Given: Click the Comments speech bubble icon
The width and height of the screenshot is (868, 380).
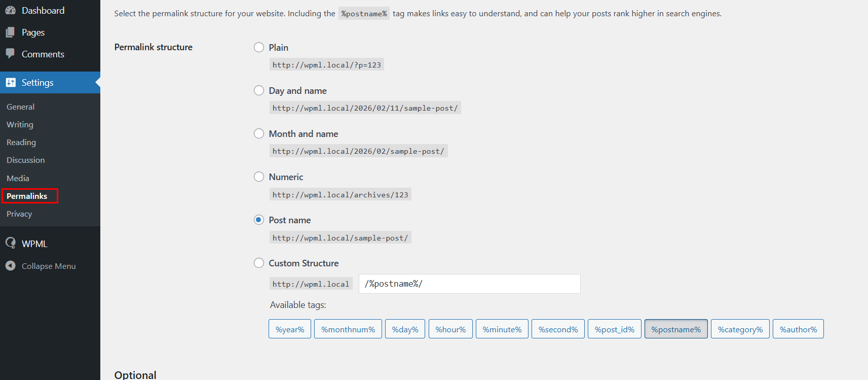Looking at the screenshot, I should [x=10, y=53].
